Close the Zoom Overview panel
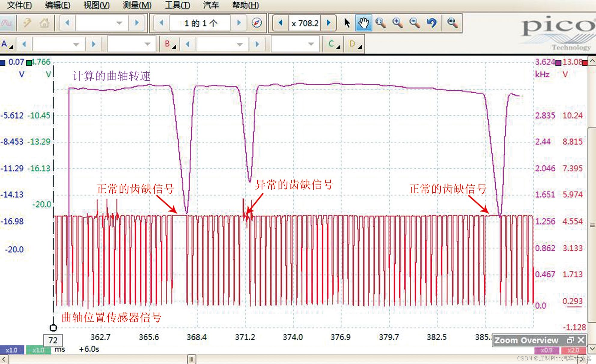Image resolution: width=596 pixels, height=364 pixels. coord(581,340)
